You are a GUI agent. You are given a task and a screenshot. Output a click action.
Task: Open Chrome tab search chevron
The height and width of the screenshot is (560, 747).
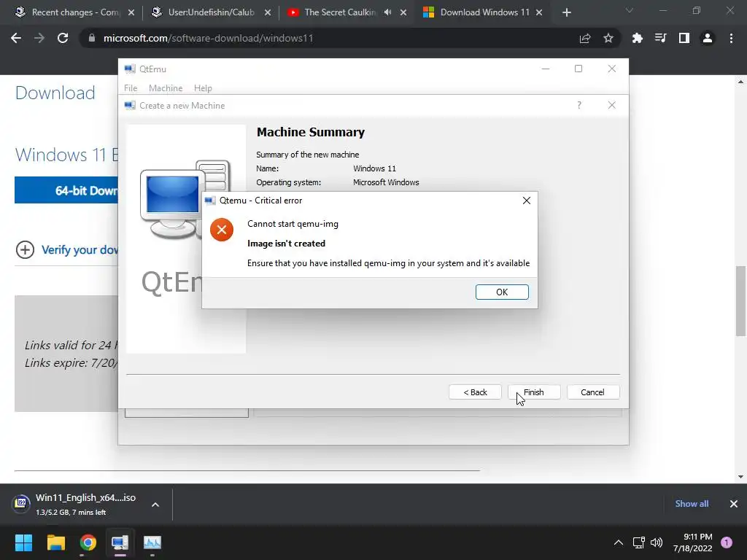tap(630, 10)
